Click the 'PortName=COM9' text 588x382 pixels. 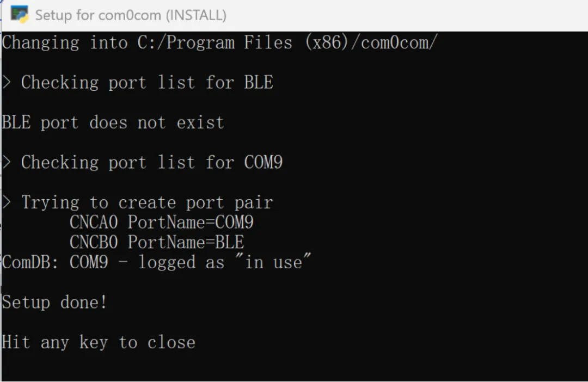click(191, 222)
